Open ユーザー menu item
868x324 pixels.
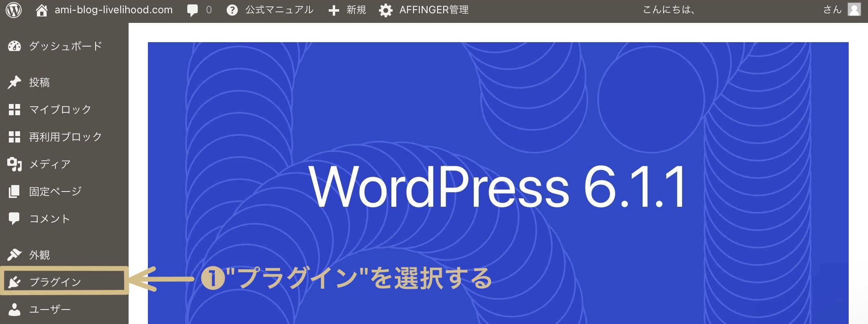[50, 310]
